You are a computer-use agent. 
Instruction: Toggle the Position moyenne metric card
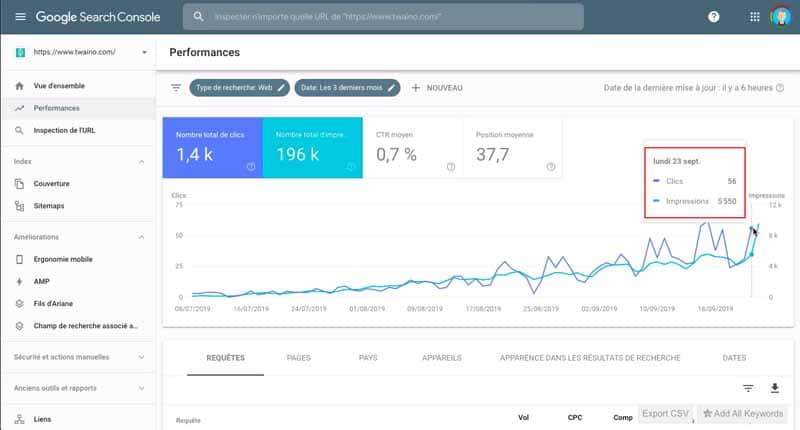pyautogui.click(x=513, y=147)
